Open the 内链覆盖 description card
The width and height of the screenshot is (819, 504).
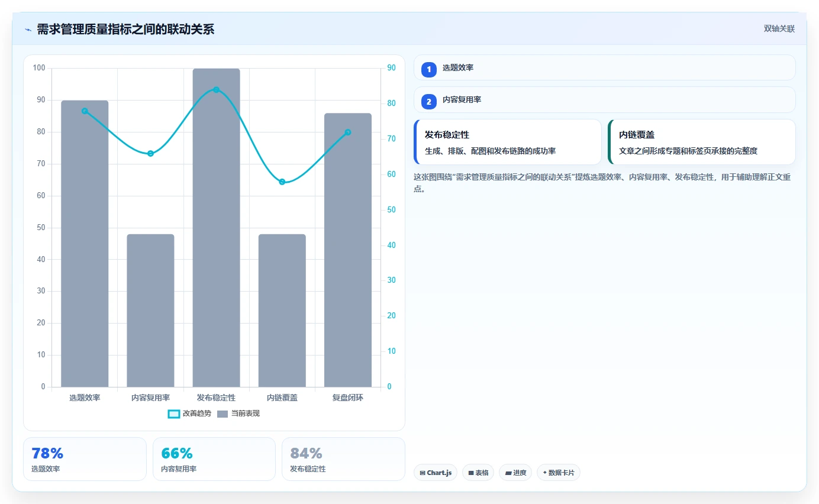pyautogui.click(x=701, y=142)
